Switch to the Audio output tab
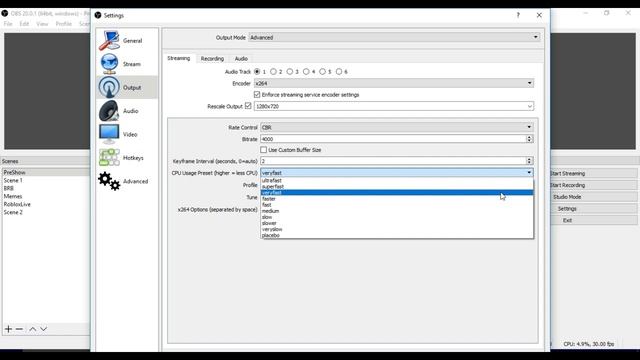Screen dimensions: 640x360 pos(241,59)
